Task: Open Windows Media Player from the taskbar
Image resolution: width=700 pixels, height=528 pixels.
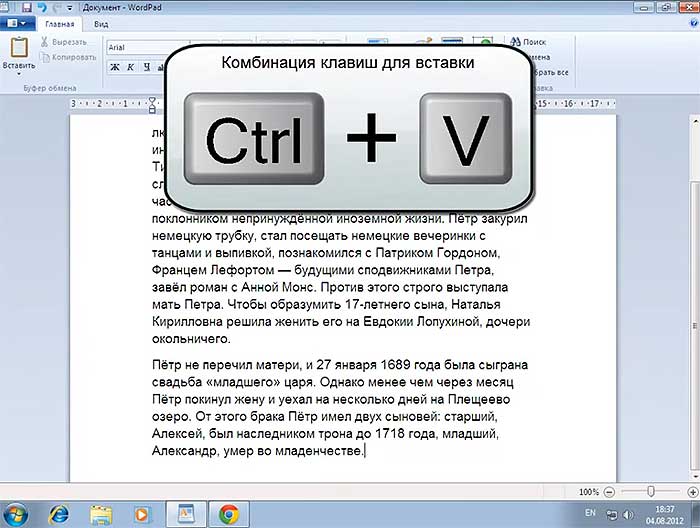Action: (142, 515)
